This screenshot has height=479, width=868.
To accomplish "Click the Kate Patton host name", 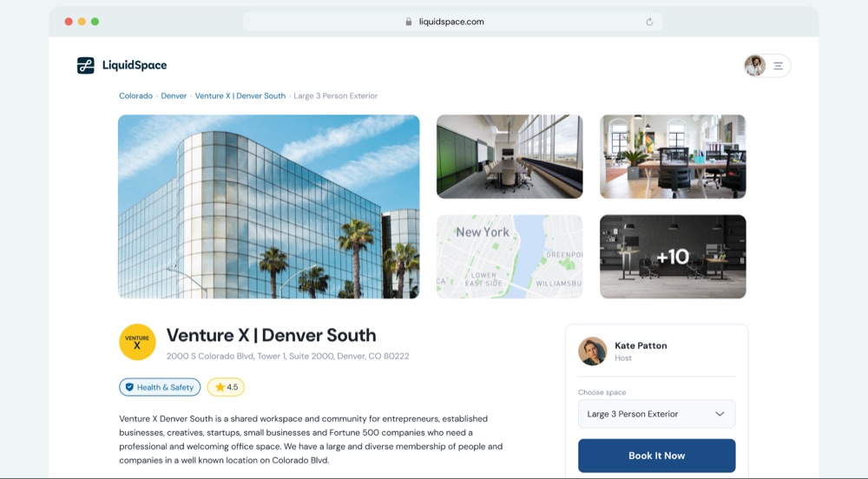I will 641,345.
